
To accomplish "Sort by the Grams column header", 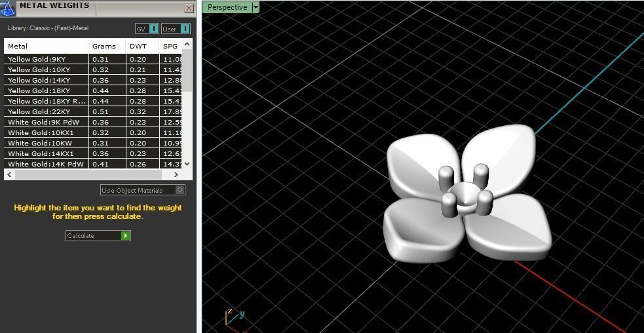I will tap(107, 46).
